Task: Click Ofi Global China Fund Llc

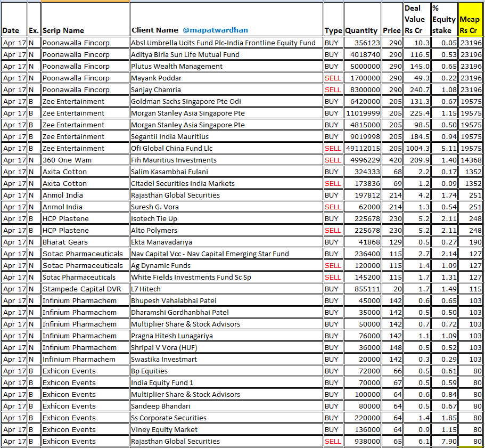Action: coord(226,148)
